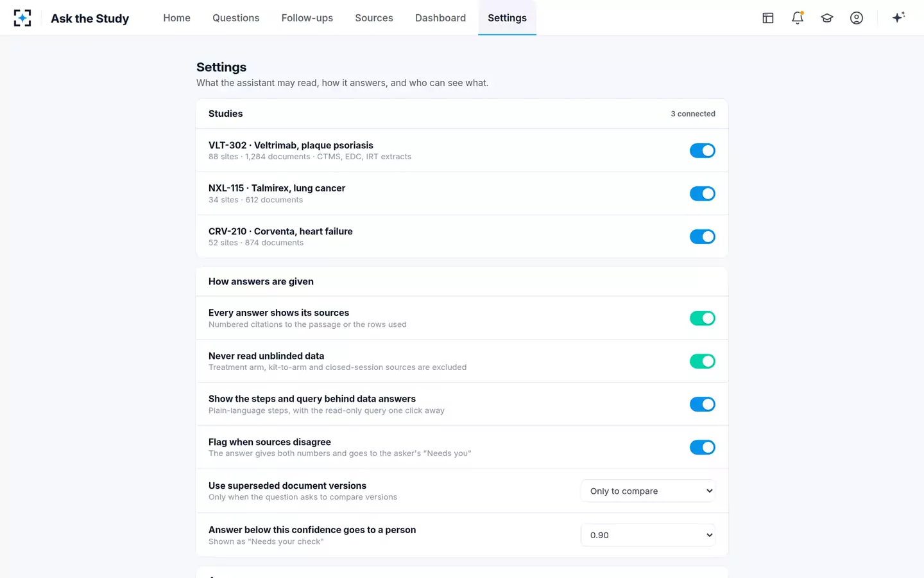
Task: Toggle off the VLT-302 Veltrimab study
Action: 703,150
